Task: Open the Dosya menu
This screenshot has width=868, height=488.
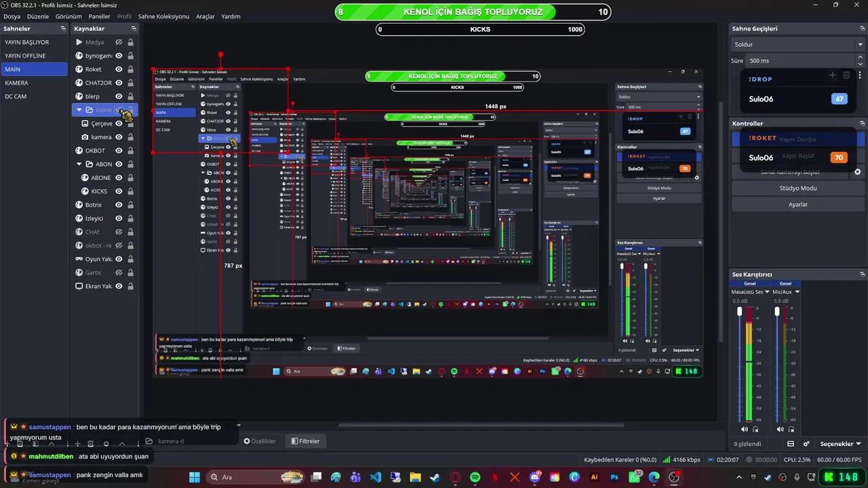Action: point(12,16)
